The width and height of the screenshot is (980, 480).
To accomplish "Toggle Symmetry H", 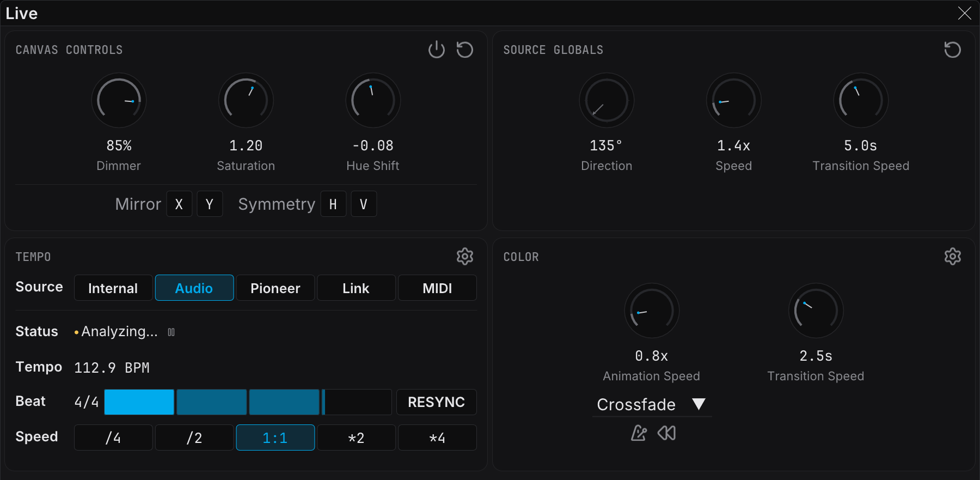I will click(x=333, y=204).
